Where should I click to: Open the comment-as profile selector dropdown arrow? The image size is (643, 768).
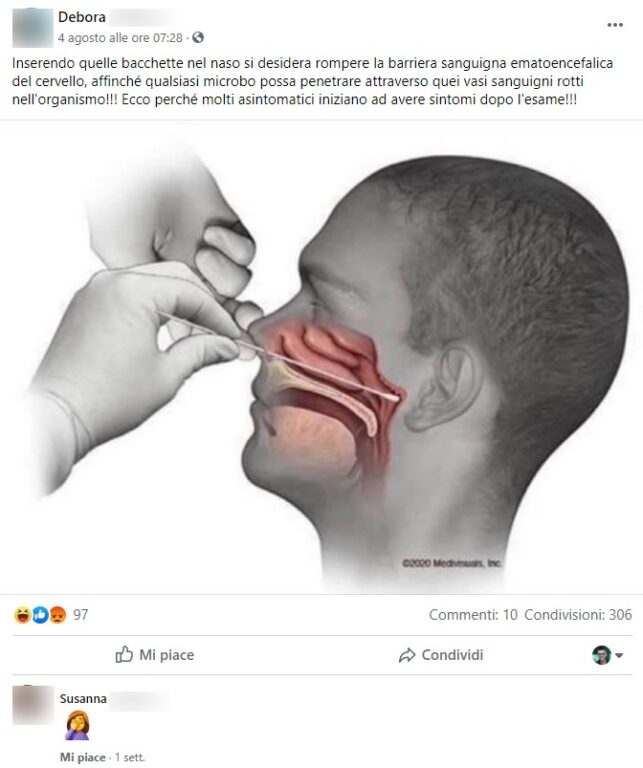coord(619,655)
